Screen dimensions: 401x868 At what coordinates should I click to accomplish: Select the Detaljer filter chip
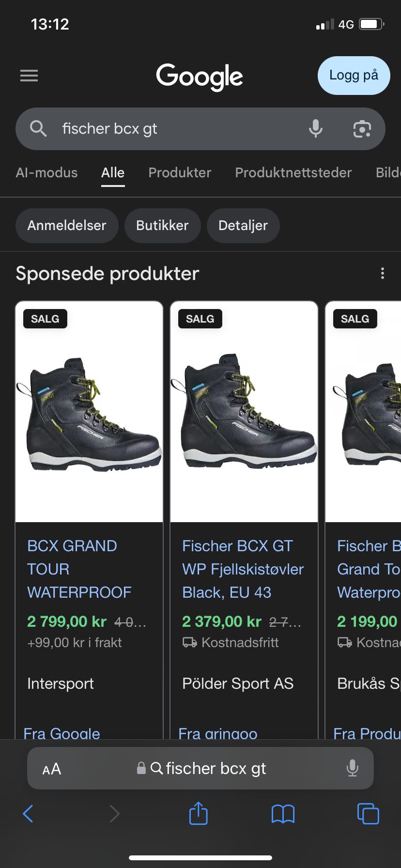tap(243, 225)
